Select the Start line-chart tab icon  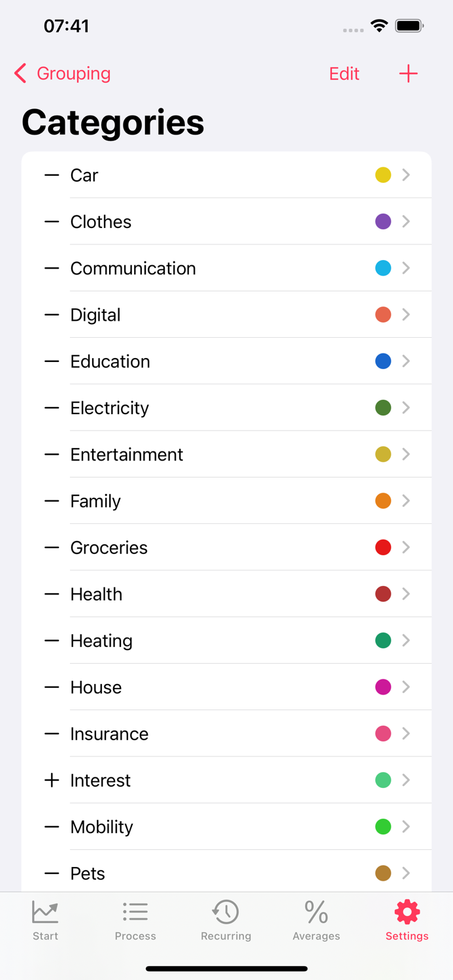tap(44, 911)
